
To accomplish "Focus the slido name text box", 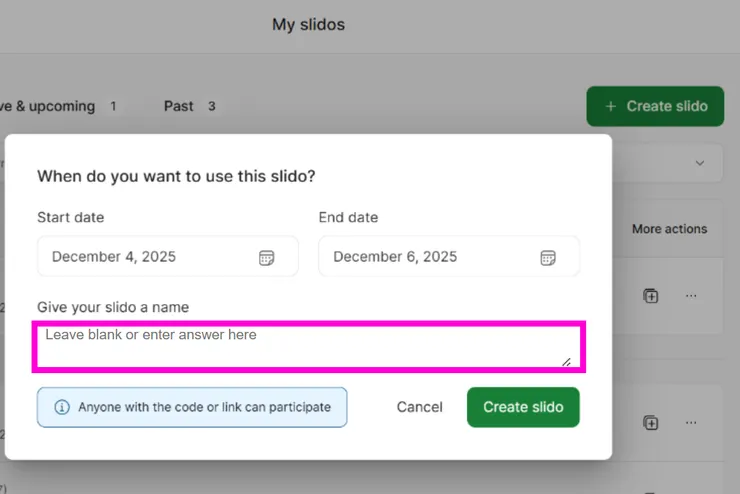I will (300, 346).
